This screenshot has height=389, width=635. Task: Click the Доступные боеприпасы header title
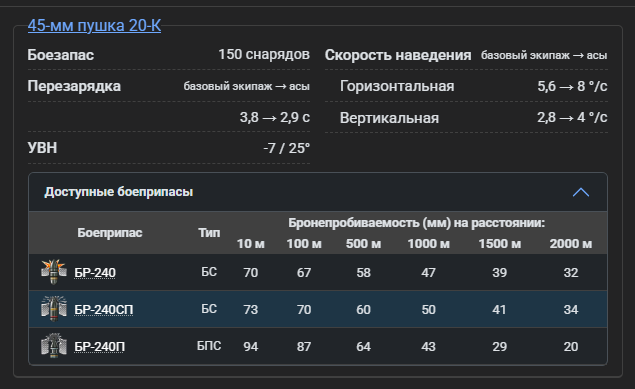coord(119,192)
